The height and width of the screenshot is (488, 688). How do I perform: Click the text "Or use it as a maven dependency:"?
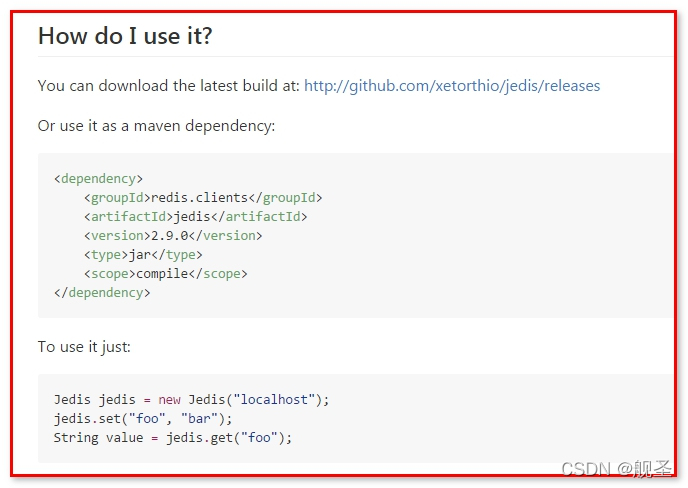coord(156,126)
